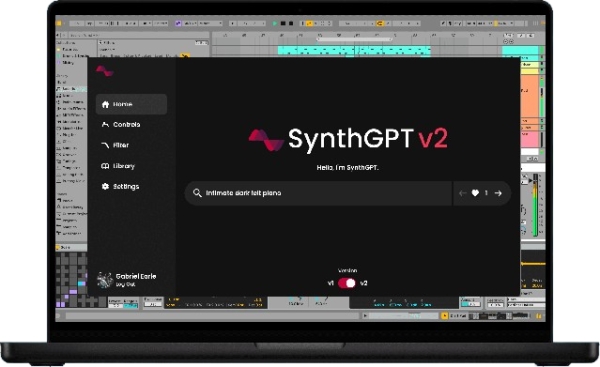Click the magnifier search icon in prompt bar
600x367 pixels.
tap(197, 193)
